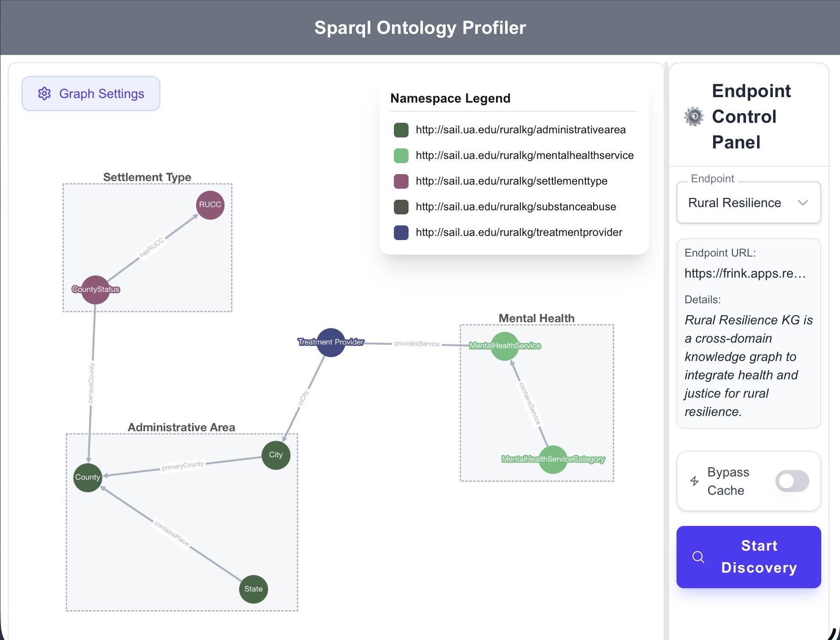Select the County node in Administrative Area
Image resolution: width=840 pixels, height=640 pixels.
[87, 477]
